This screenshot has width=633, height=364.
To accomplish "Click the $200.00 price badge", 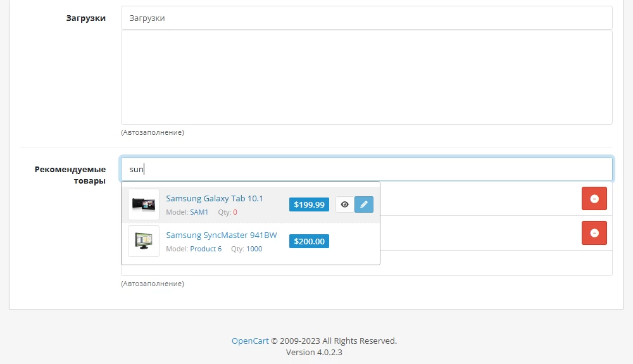I will tap(310, 241).
